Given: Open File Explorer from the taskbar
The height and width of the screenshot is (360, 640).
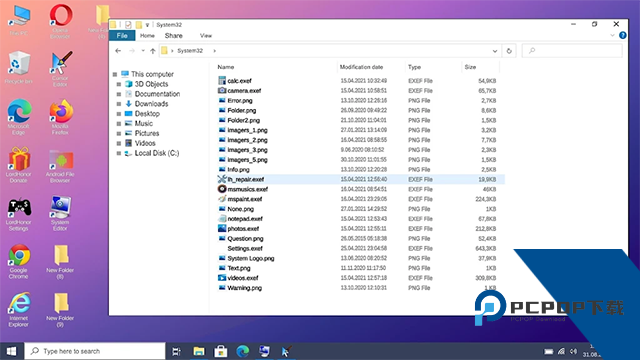Looking at the screenshot, I should coord(199,351).
